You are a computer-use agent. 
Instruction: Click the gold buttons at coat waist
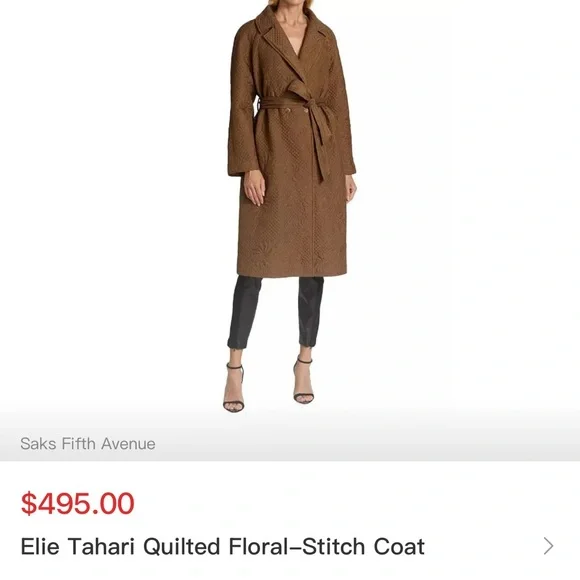[296, 110]
